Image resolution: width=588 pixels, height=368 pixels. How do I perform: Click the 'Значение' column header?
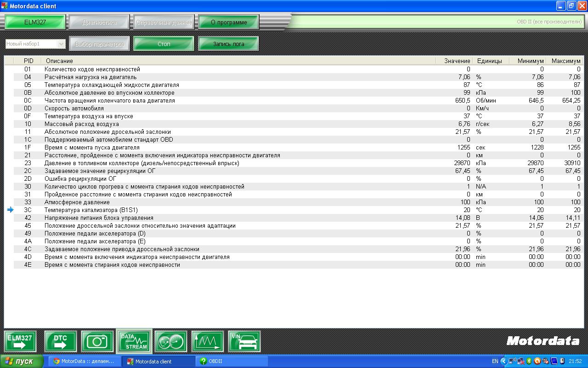pyautogui.click(x=457, y=61)
